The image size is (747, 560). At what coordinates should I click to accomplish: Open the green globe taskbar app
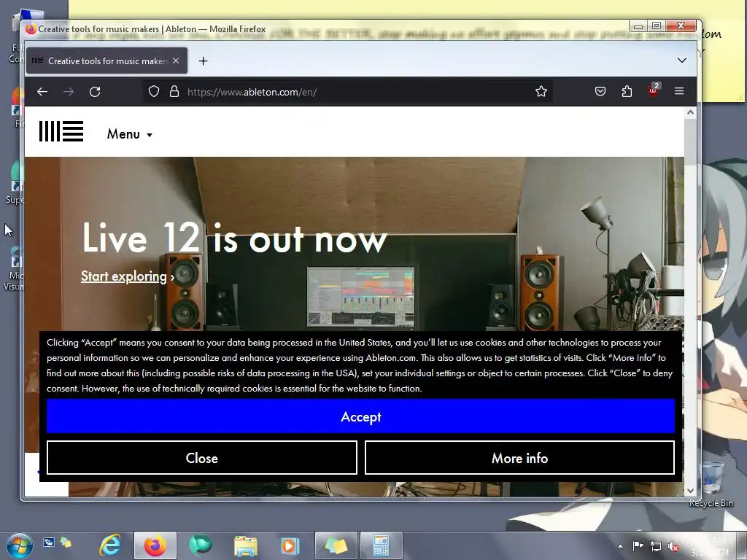(x=201, y=545)
